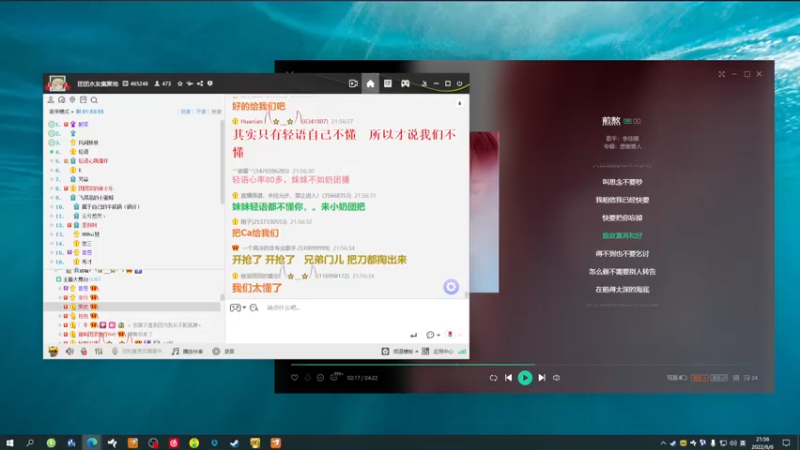The width and height of the screenshot is (800, 450).
Task: Click the sub-channel '主题大舞台' row
Action: tap(134, 279)
